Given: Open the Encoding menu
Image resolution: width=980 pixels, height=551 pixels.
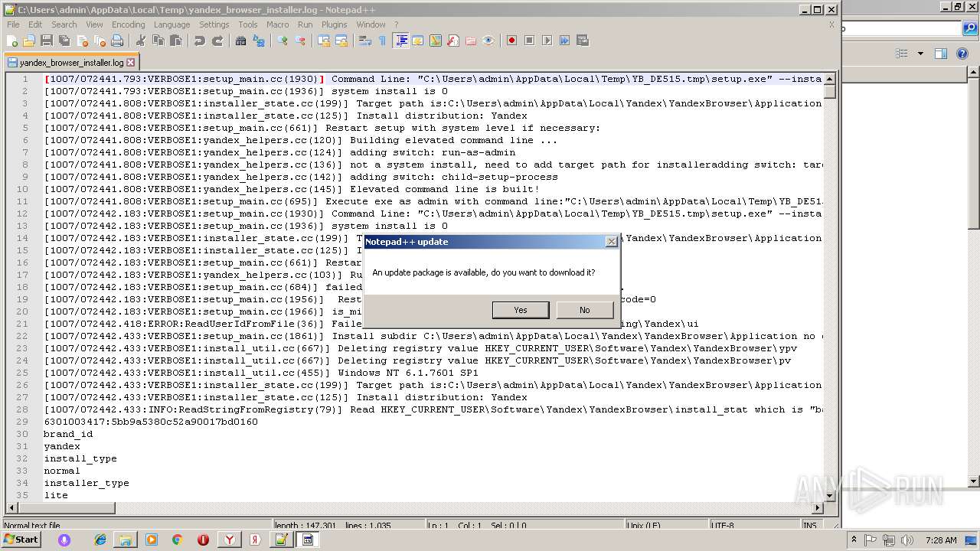Looking at the screenshot, I should 128,24.
